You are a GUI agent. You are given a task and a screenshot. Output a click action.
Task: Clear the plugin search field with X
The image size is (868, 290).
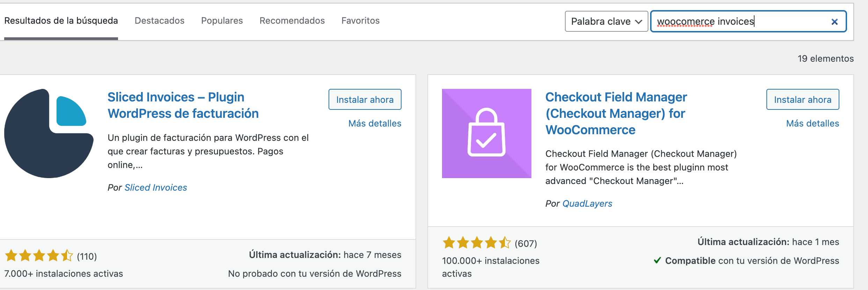(834, 22)
